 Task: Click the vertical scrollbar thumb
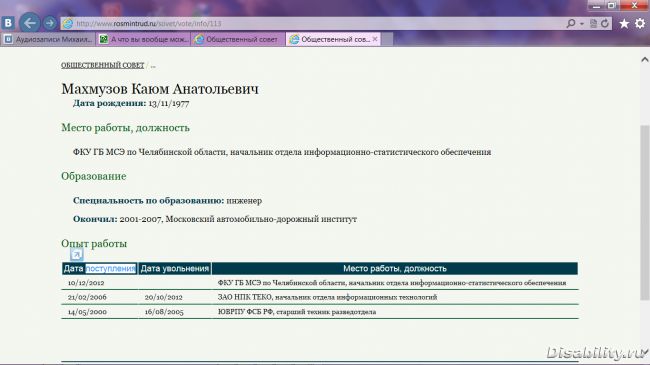645,212
